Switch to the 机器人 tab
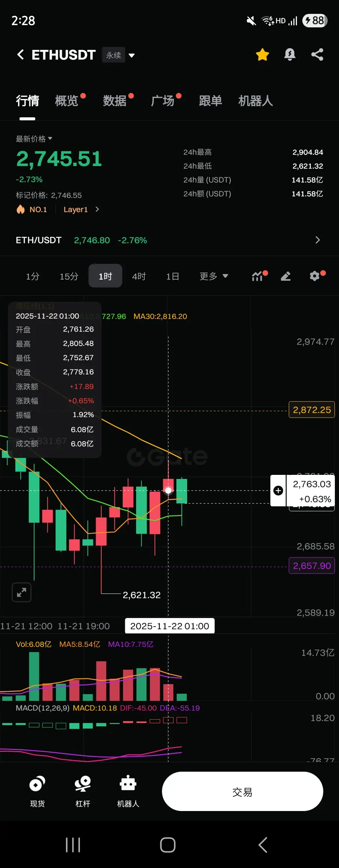This screenshot has width=339, height=868. [x=255, y=101]
